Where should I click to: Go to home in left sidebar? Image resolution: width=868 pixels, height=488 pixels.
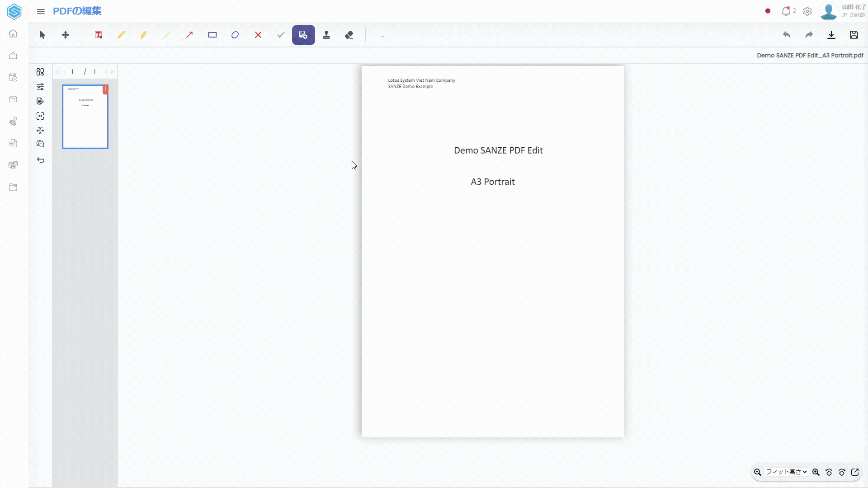13,34
